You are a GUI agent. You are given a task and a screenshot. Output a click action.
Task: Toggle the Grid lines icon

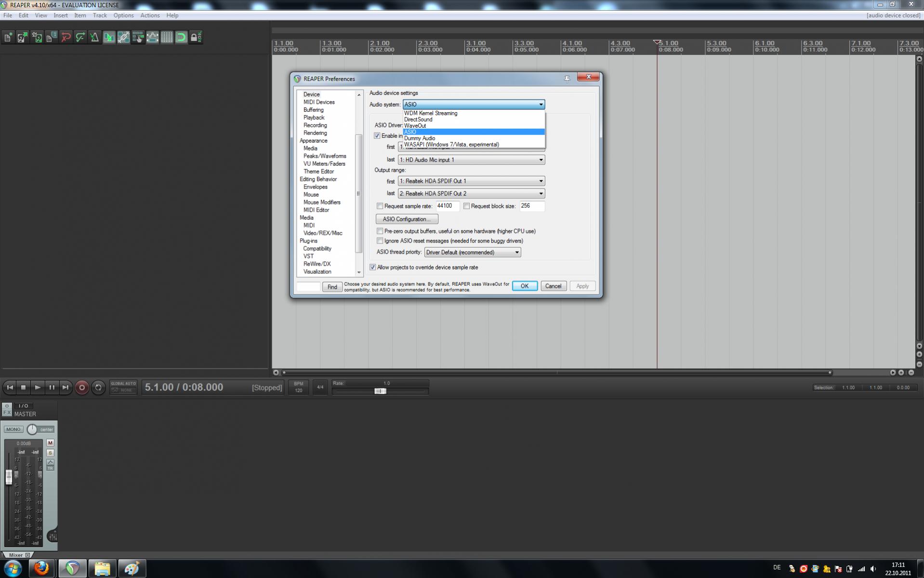pyautogui.click(x=167, y=37)
